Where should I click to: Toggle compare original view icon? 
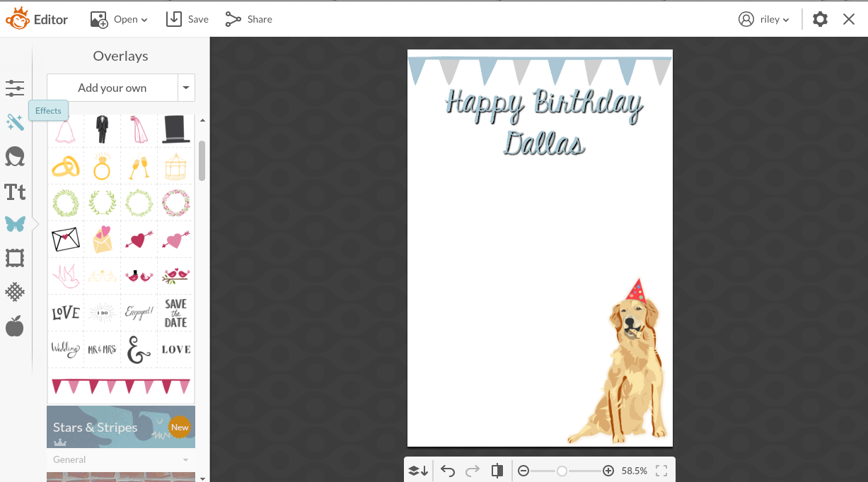click(x=497, y=471)
